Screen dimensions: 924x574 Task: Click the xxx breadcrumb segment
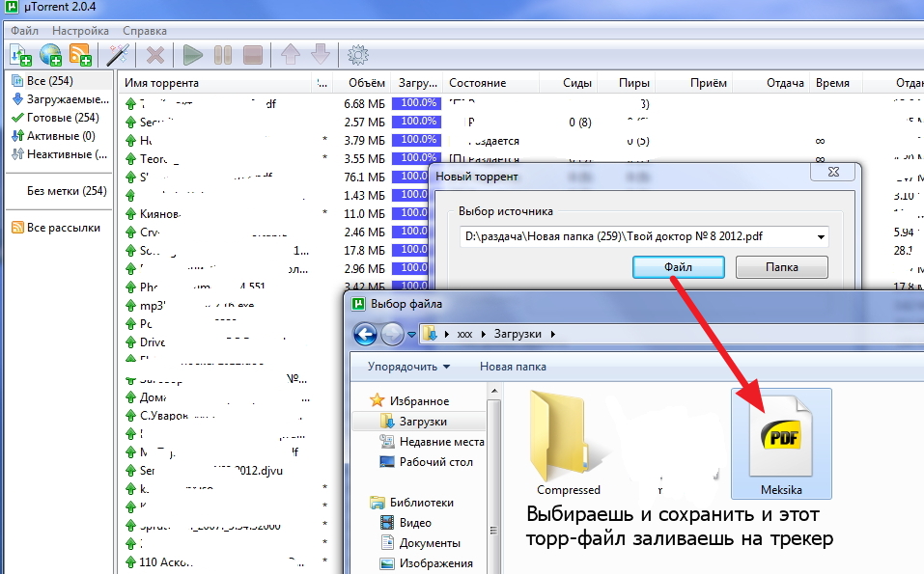(x=464, y=334)
